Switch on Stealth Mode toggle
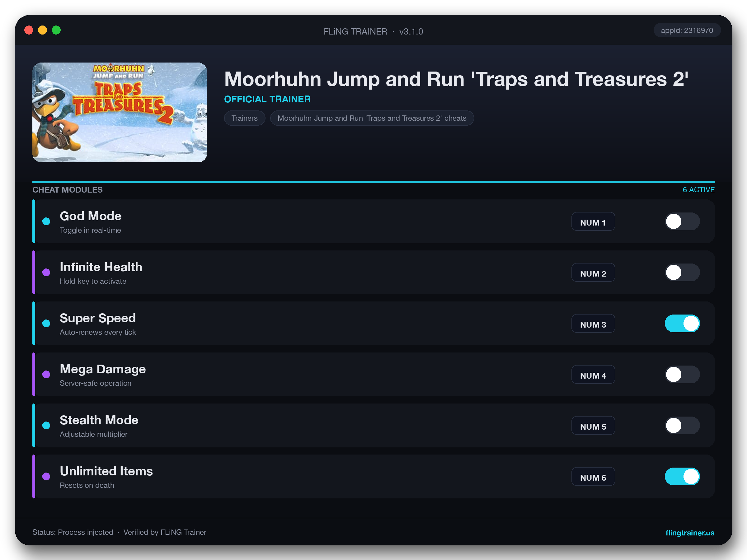The width and height of the screenshot is (747, 560). pos(682,425)
